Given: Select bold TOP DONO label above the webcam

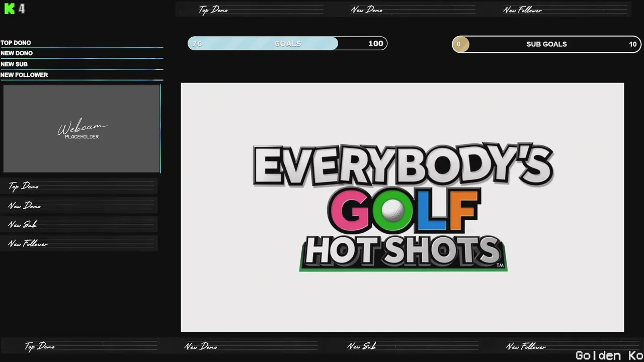Looking at the screenshot, I should [16, 43].
